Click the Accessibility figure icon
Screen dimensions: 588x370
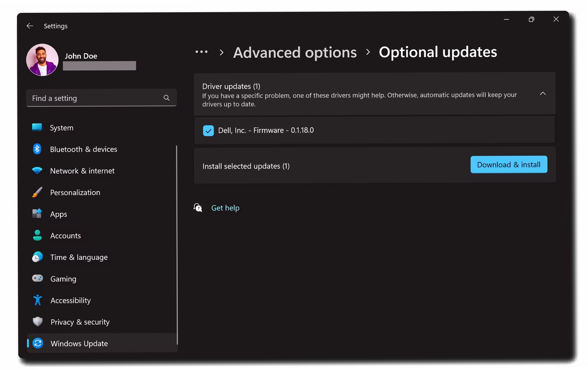[x=38, y=300]
